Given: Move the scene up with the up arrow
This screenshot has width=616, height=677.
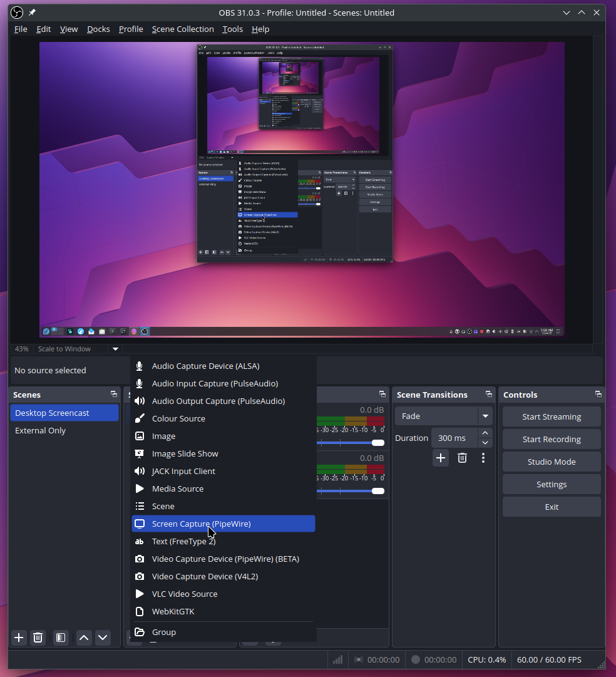Looking at the screenshot, I should pyautogui.click(x=84, y=638).
